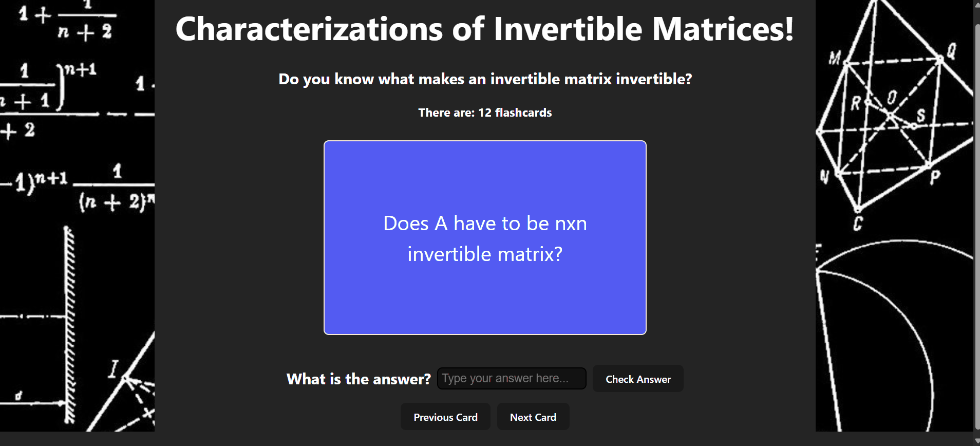
Task: Click the hatched vertical wall in the left image
Action: tap(69, 325)
